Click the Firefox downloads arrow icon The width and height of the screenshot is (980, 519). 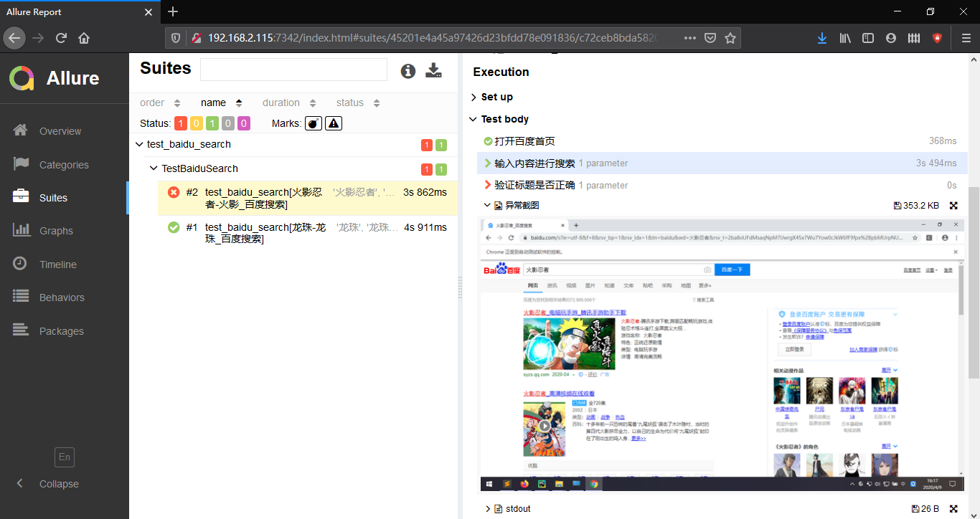(x=822, y=38)
